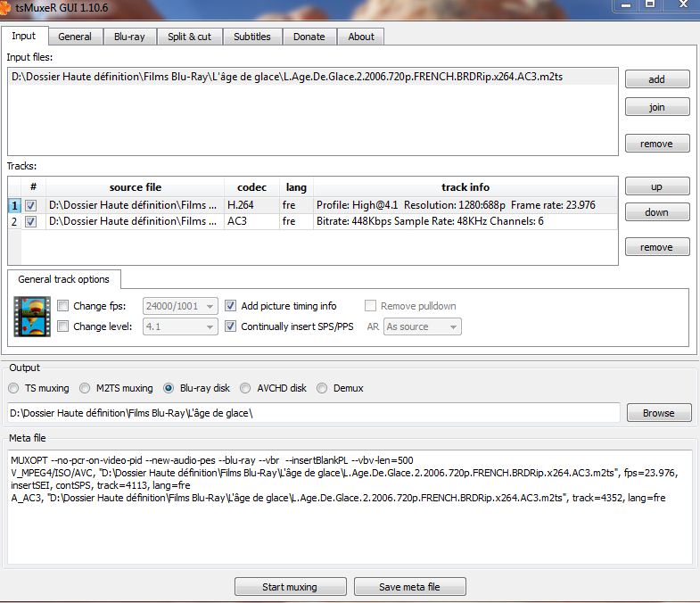The width and height of the screenshot is (700, 603).
Task: Toggle the Remove pulldown checkbox
Action: coord(370,306)
